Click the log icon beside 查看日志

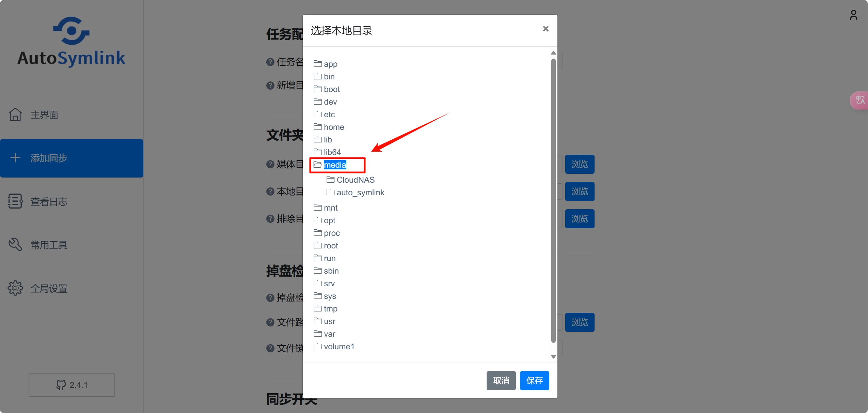coord(15,201)
